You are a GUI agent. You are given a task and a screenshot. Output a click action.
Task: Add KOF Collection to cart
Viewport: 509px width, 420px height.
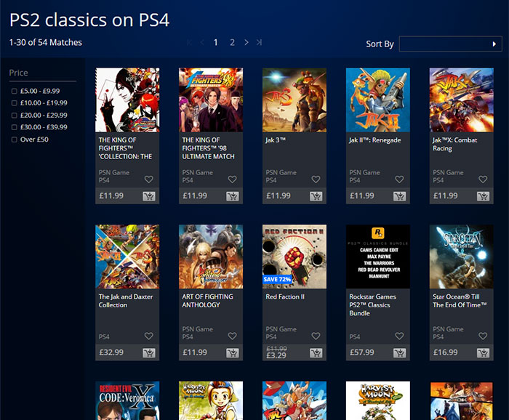(x=149, y=196)
